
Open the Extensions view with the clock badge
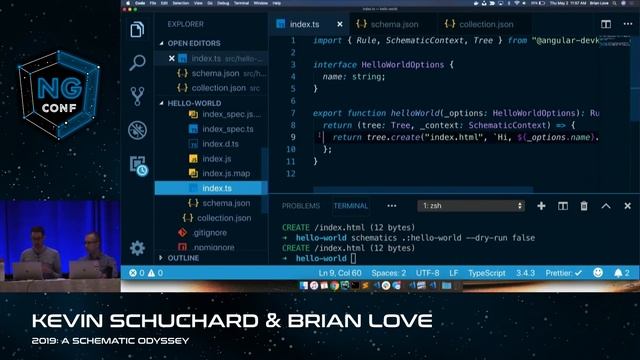click(x=139, y=166)
